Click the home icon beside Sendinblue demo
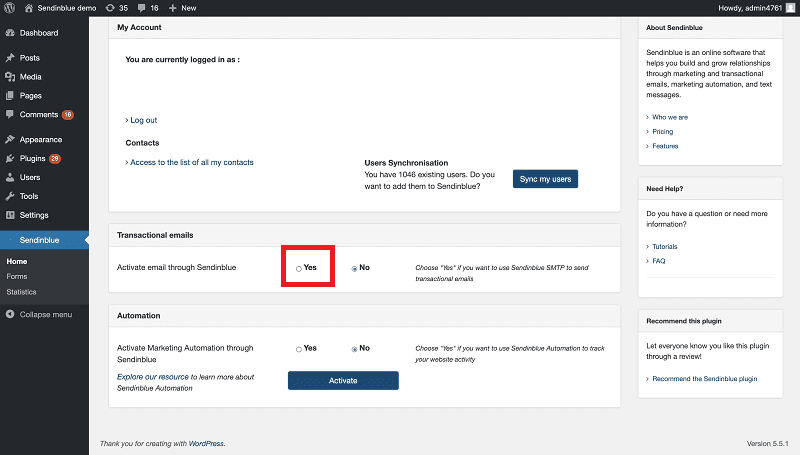 [29, 8]
